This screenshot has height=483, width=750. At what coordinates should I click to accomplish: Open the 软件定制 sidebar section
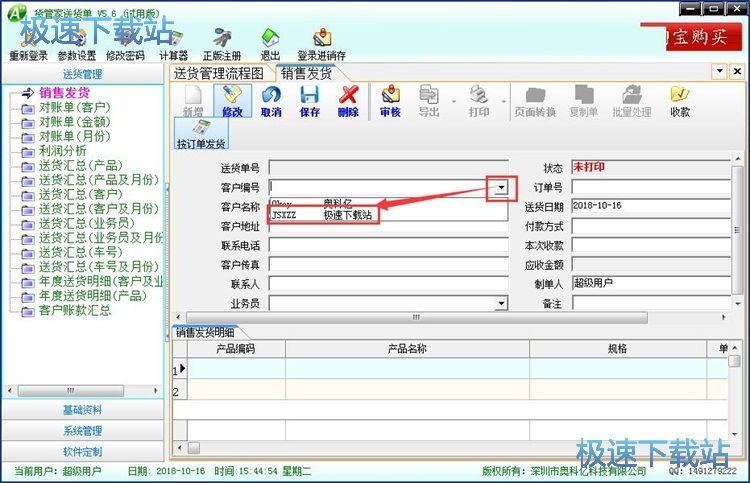coord(83,451)
